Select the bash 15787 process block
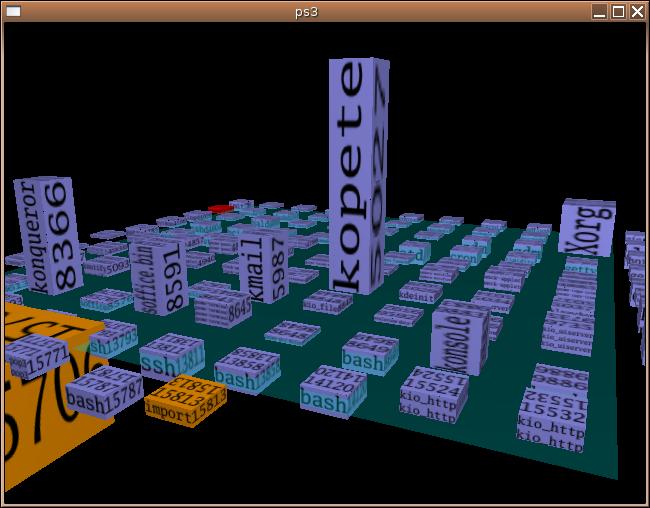Viewport: 650px width, 508px height. [x=103, y=390]
